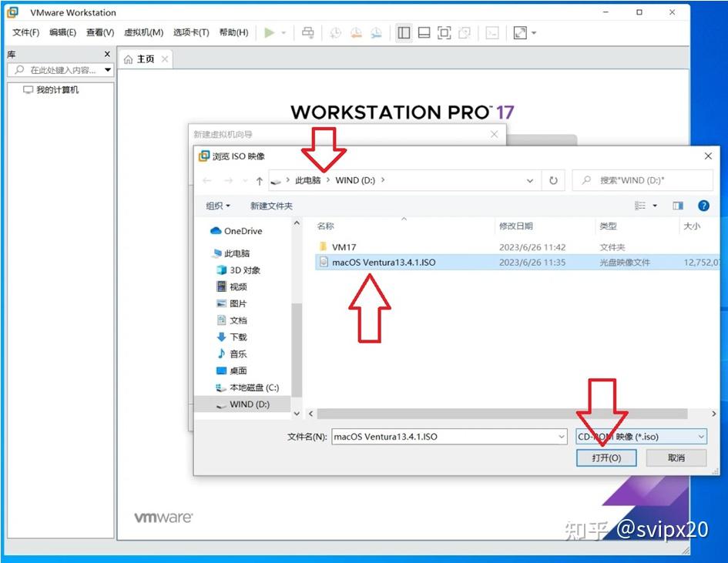
Task: Open the library search filter dropdown
Action: 108,70
